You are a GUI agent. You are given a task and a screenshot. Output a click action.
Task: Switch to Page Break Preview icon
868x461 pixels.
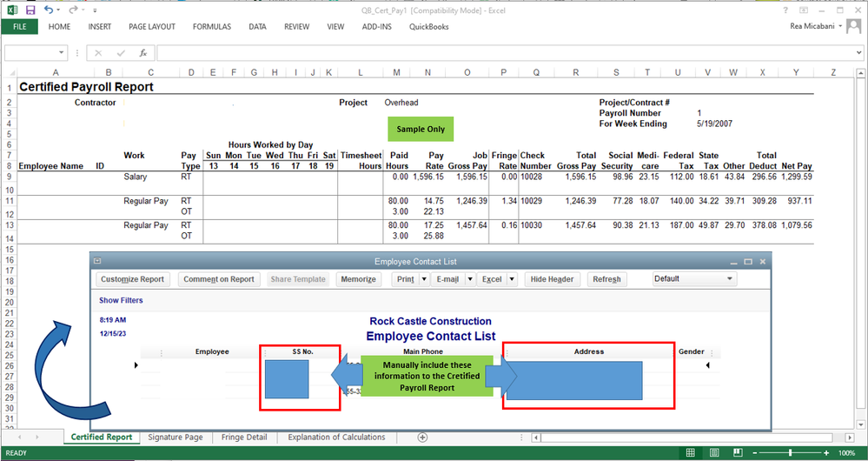(738, 452)
